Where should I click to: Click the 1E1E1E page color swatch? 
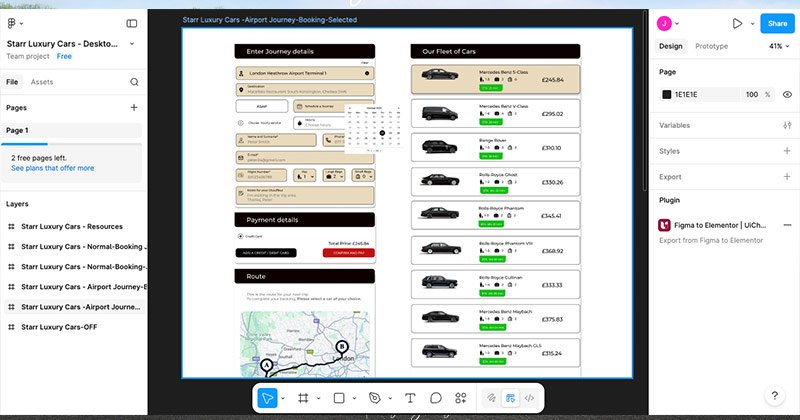coord(667,94)
